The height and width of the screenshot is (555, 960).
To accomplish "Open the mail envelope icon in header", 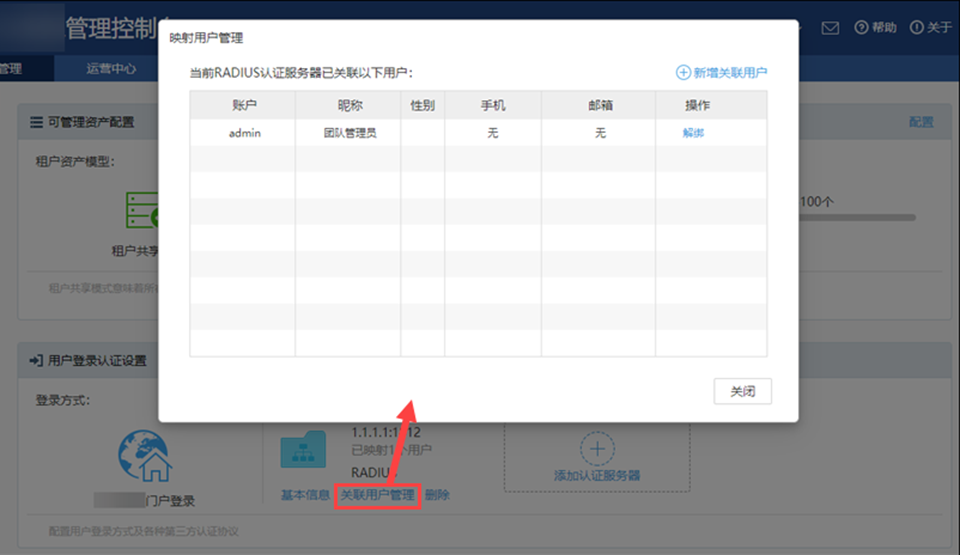I will [829, 28].
